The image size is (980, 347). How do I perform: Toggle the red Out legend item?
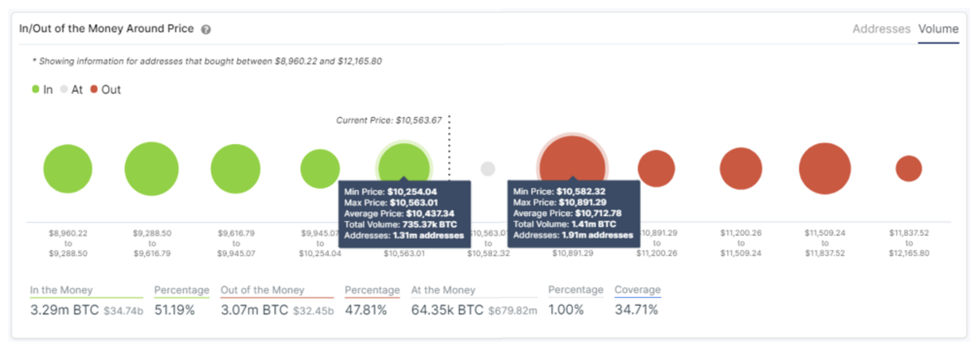coord(106,90)
